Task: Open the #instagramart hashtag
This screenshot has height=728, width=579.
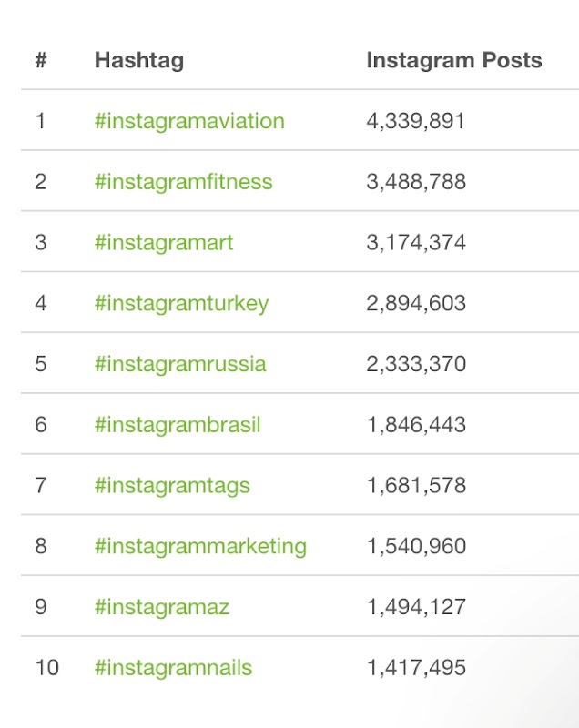Action: 164,243
